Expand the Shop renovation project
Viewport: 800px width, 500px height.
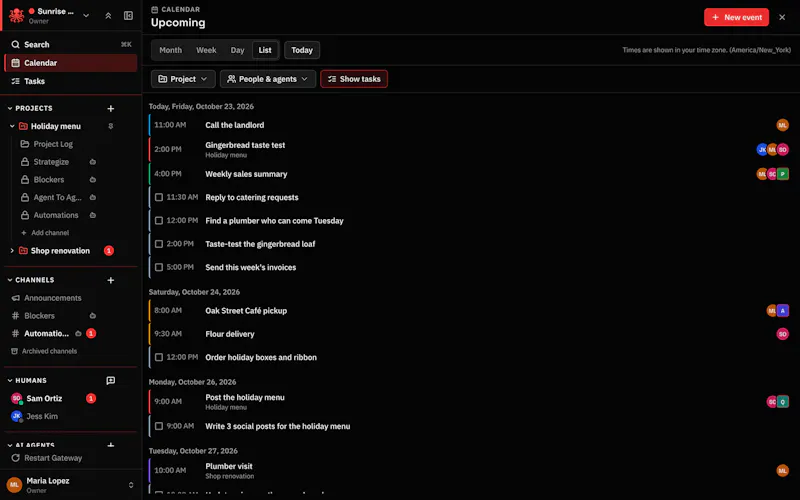point(12,251)
